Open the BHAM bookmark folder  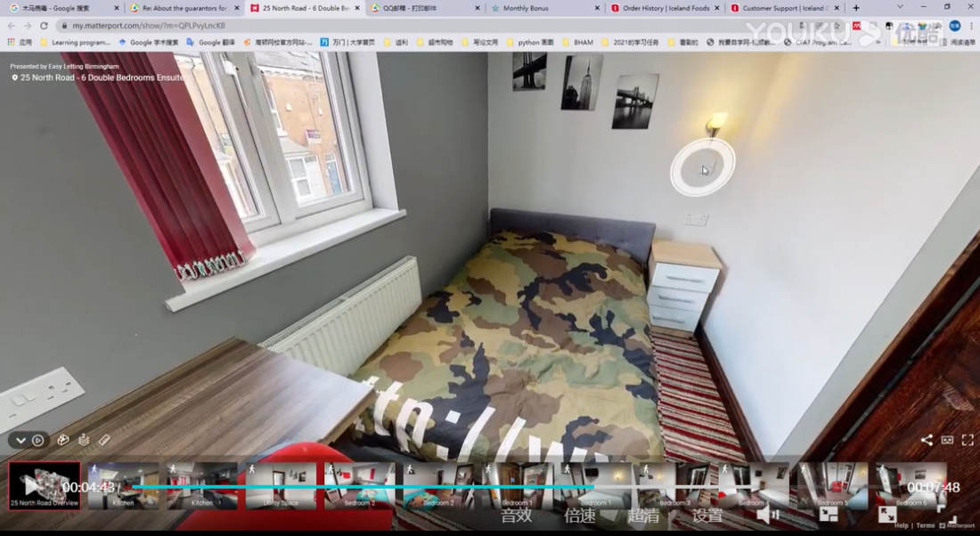(578, 43)
